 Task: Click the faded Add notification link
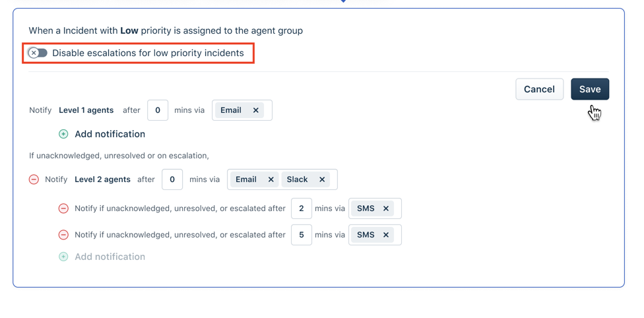coord(110,257)
